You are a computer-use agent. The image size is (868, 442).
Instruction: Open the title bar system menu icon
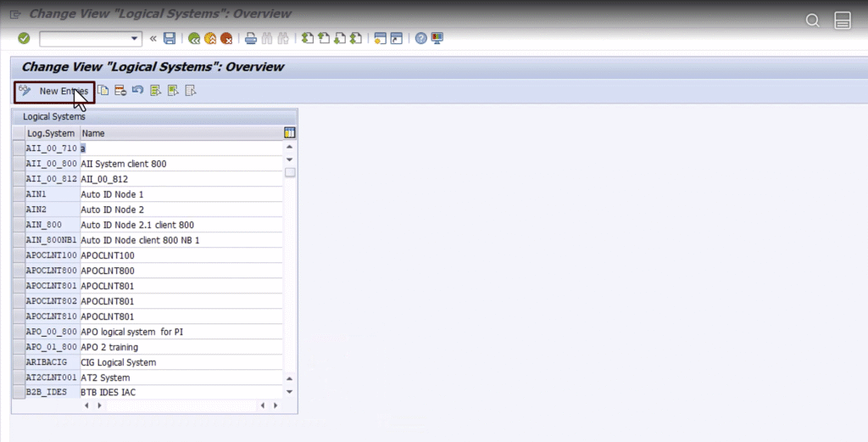(x=15, y=14)
